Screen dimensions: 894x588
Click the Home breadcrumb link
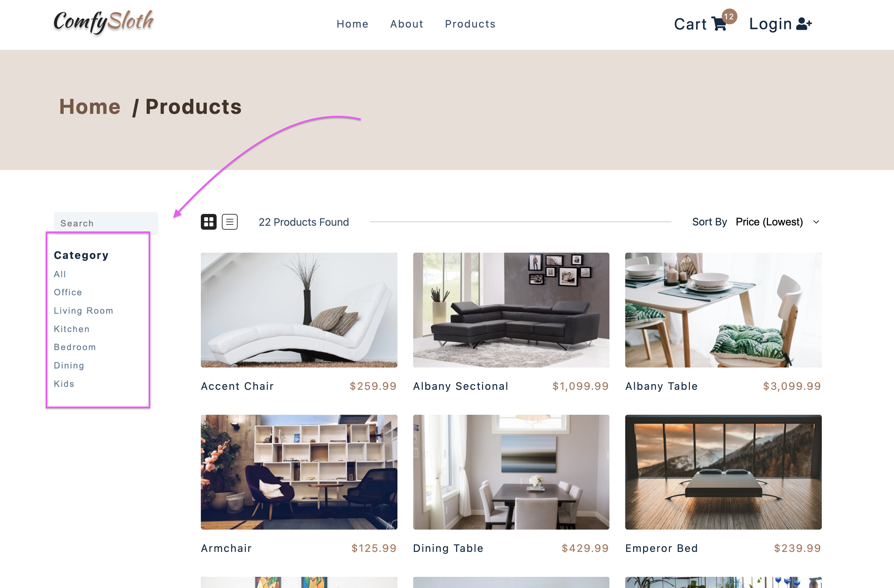[x=90, y=107]
